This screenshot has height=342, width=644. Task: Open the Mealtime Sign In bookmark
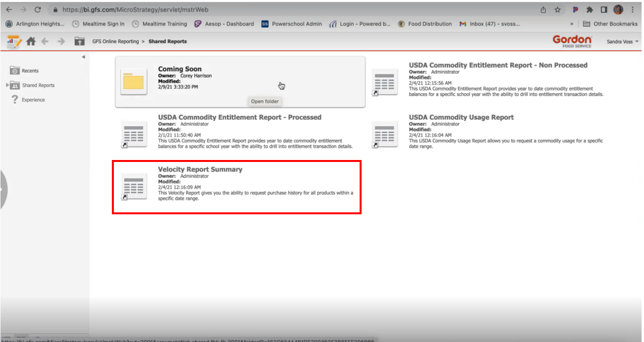pyautogui.click(x=98, y=23)
